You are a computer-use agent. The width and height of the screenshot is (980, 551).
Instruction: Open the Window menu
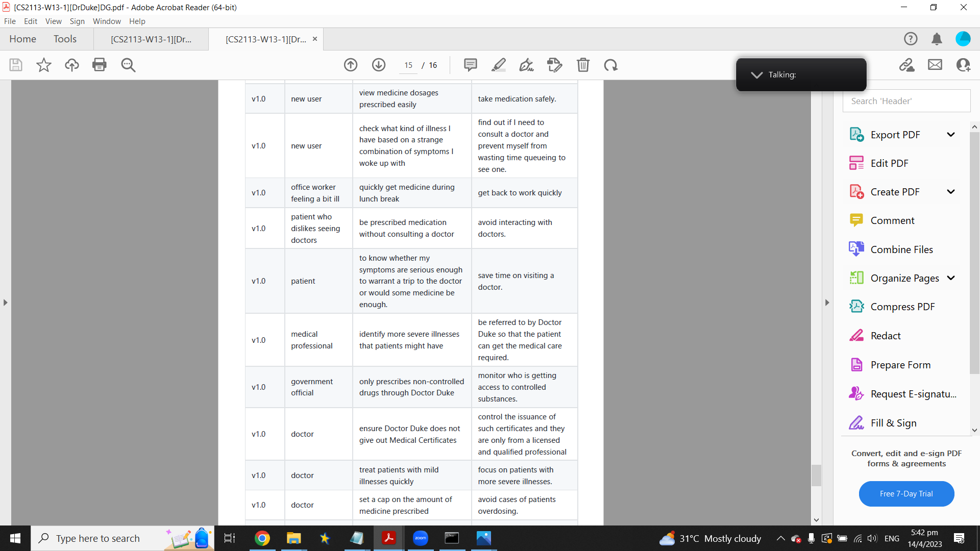[107, 21]
